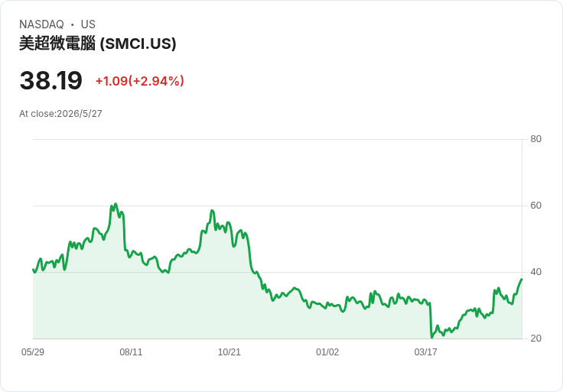Click the 08/11 date label on x-axis

[x=131, y=352]
